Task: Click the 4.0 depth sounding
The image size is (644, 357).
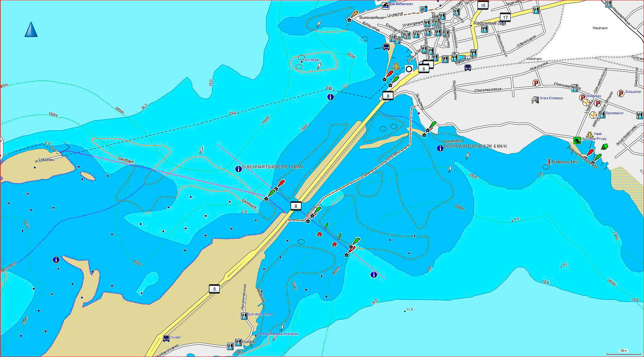Action: [x=516, y=220]
